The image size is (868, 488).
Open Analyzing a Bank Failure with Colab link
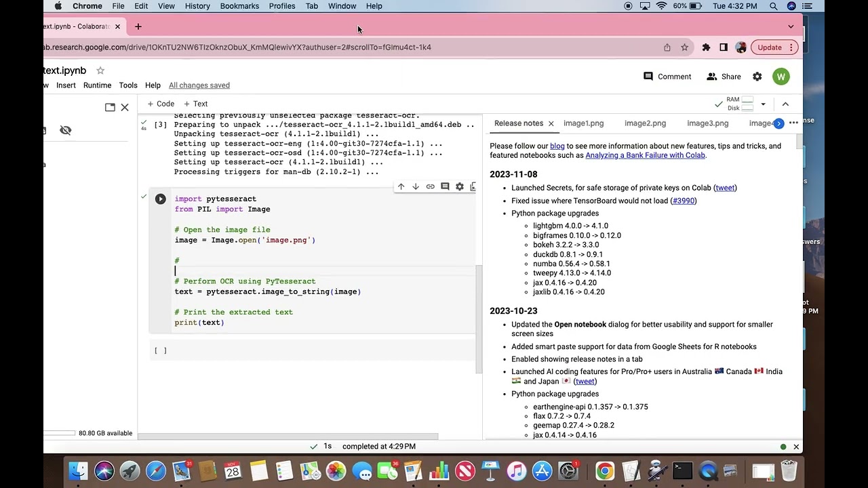pyautogui.click(x=646, y=155)
